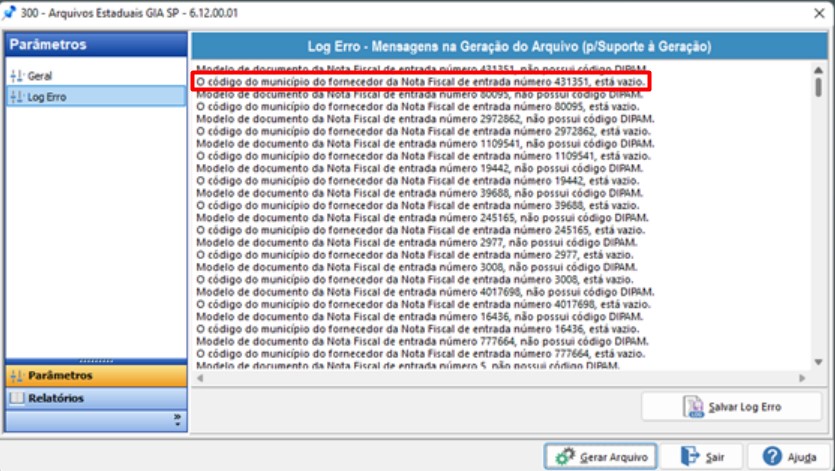This screenshot has width=835, height=471.
Task: Select line 'O código do município... número 777664, está vazio.'
Action: click(421, 353)
